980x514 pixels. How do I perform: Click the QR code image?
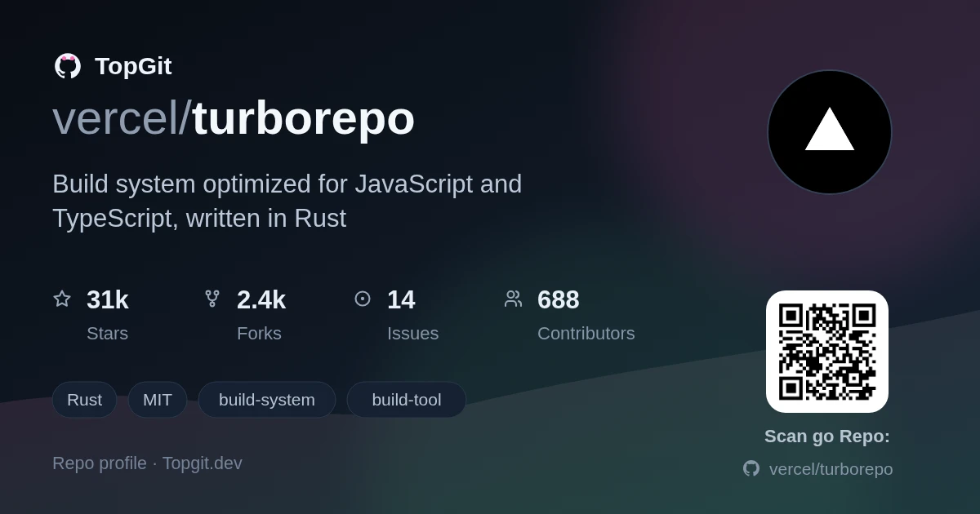(827, 352)
